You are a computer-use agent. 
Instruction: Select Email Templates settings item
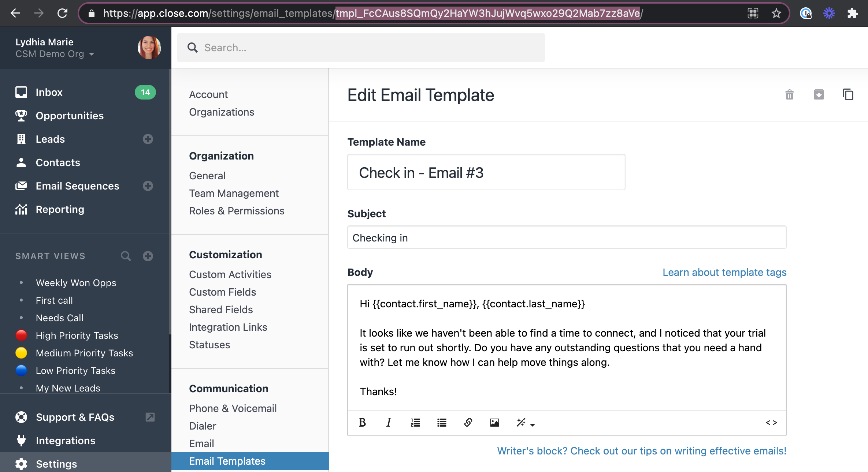click(x=250, y=461)
